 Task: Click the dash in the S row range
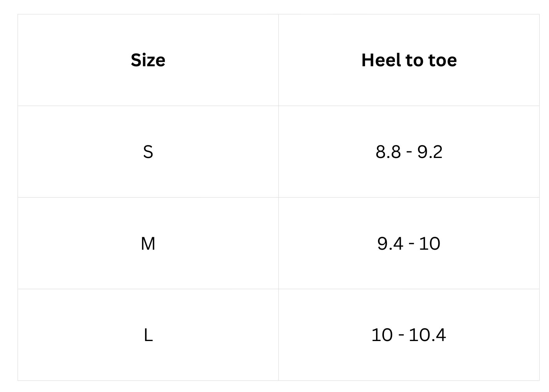coord(409,152)
